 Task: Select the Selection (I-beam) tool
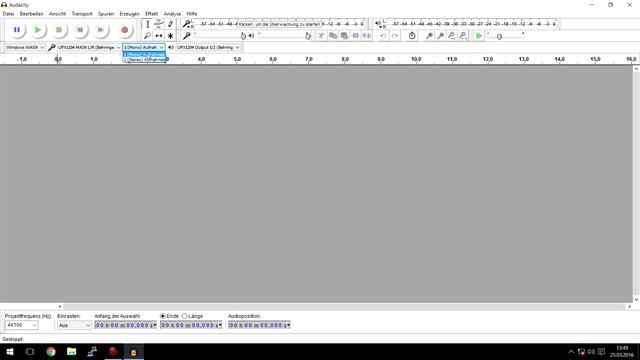pyautogui.click(x=147, y=24)
